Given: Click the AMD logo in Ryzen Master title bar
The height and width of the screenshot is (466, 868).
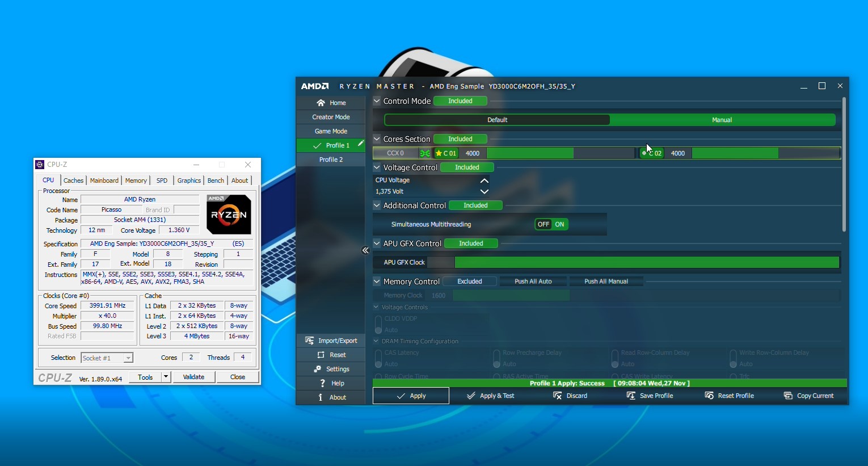Looking at the screenshot, I should click(x=315, y=86).
